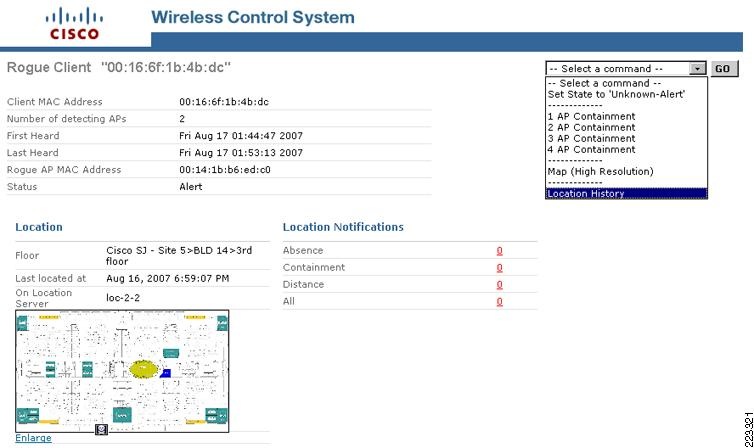Click the top-left AP icon on map
The image size is (754, 448).
click(x=22, y=324)
